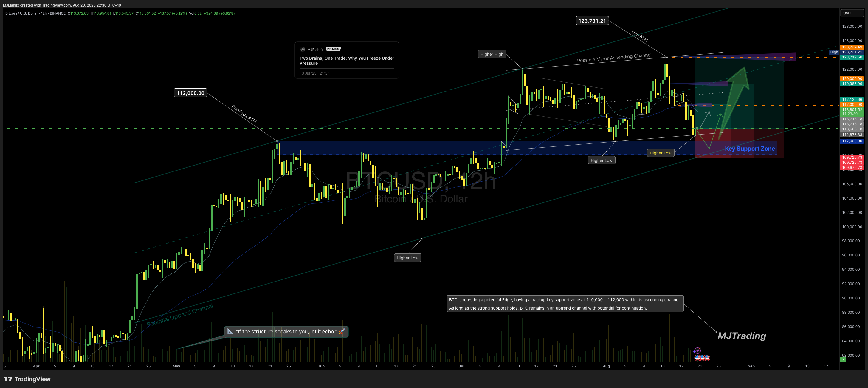Select the Higher High label
This screenshot has width=868, height=388.
[x=492, y=54]
